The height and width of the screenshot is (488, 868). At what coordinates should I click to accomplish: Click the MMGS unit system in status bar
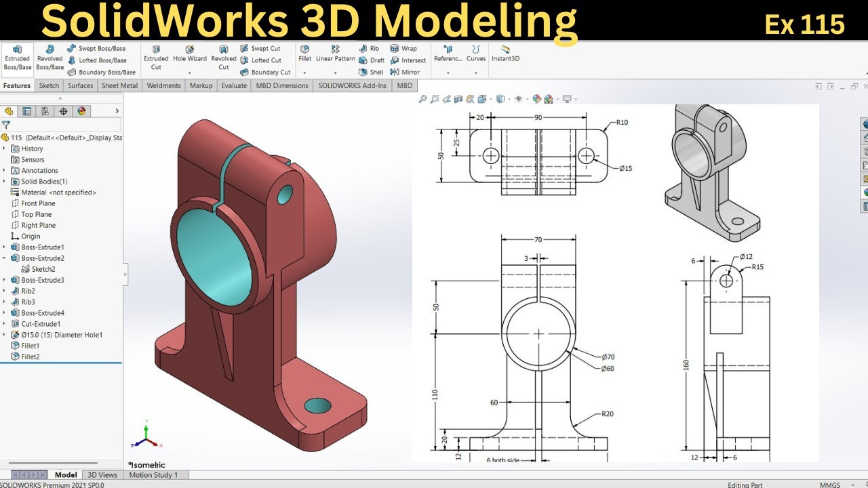pyautogui.click(x=830, y=485)
